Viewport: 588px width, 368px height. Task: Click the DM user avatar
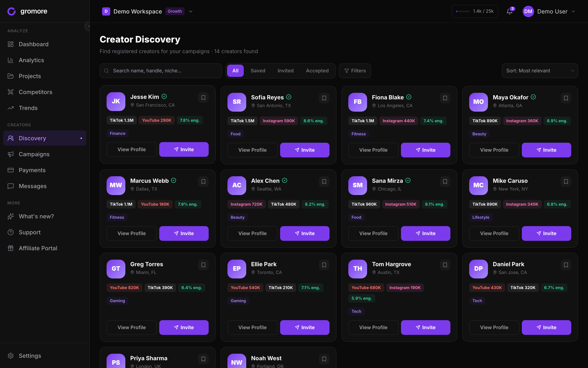(528, 11)
